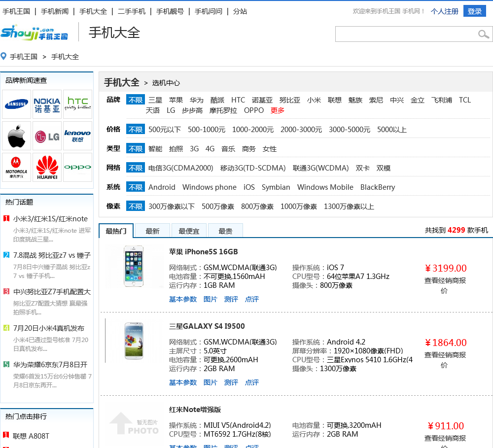Open ranking item 联想 A808T
This screenshot has width=493, height=448.
pos(31,436)
